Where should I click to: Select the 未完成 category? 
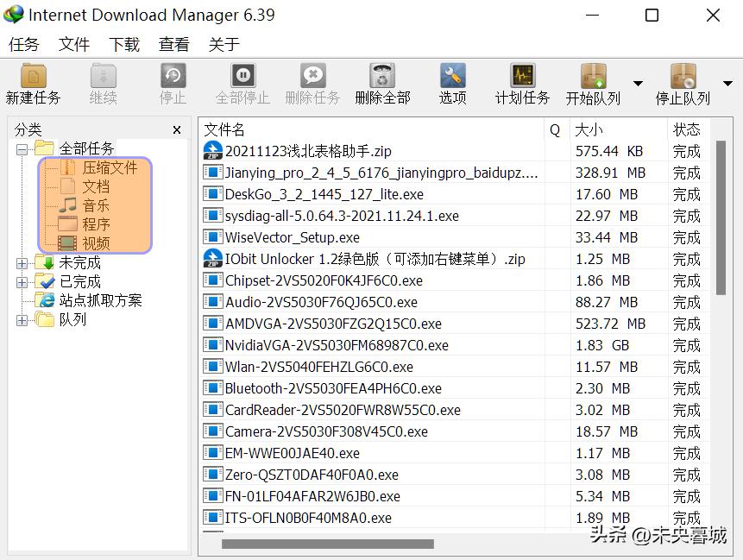click(80, 262)
